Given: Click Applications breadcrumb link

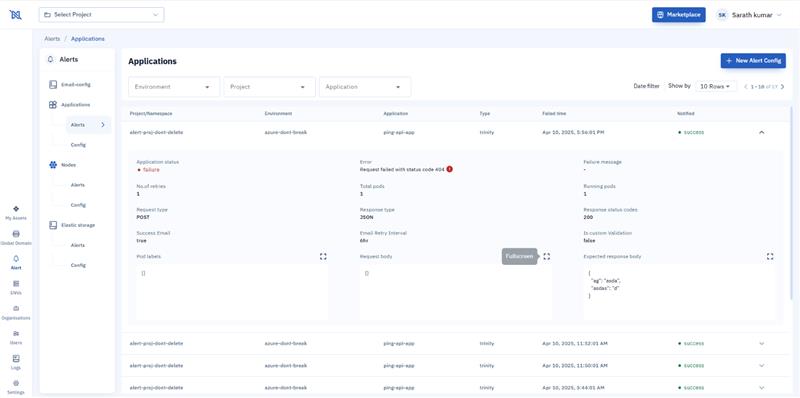Looking at the screenshot, I should [88, 39].
